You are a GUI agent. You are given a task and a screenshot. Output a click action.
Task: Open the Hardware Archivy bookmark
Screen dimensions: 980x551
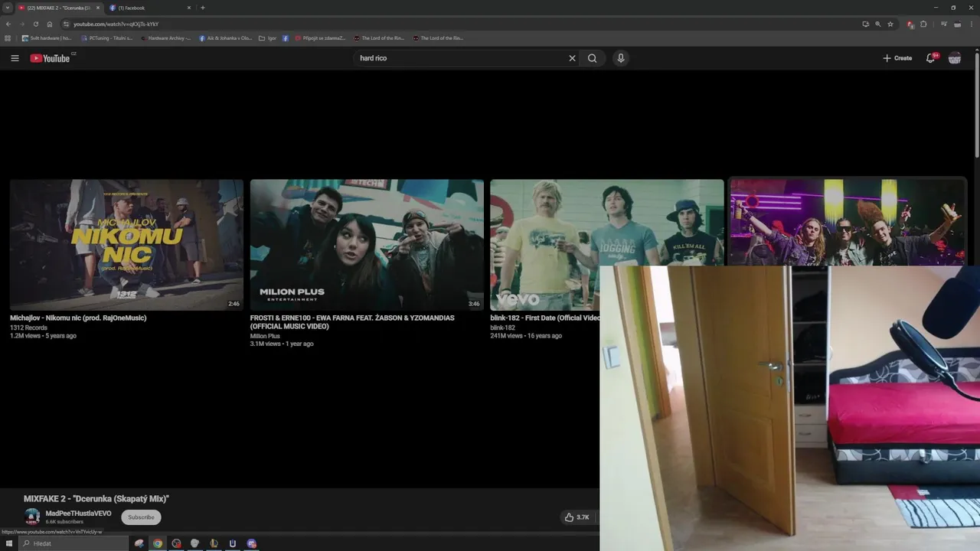pyautogui.click(x=165, y=38)
